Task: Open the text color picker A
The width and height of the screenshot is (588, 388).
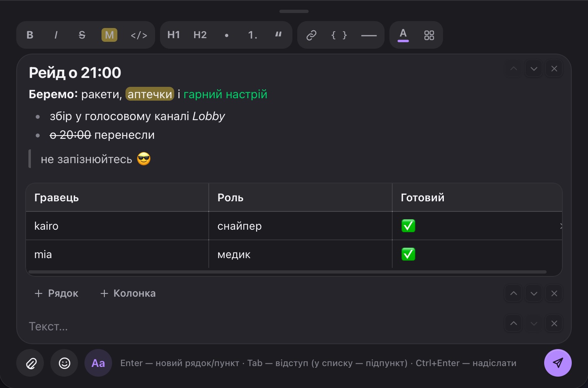Action: [x=403, y=35]
